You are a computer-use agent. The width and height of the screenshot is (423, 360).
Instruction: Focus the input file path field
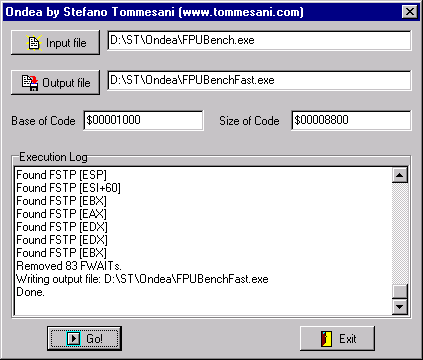tap(259, 40)
